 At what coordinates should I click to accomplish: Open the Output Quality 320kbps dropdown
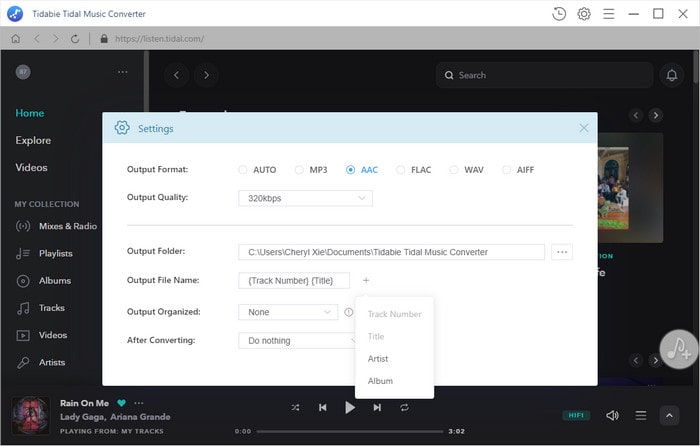[305, 198]
